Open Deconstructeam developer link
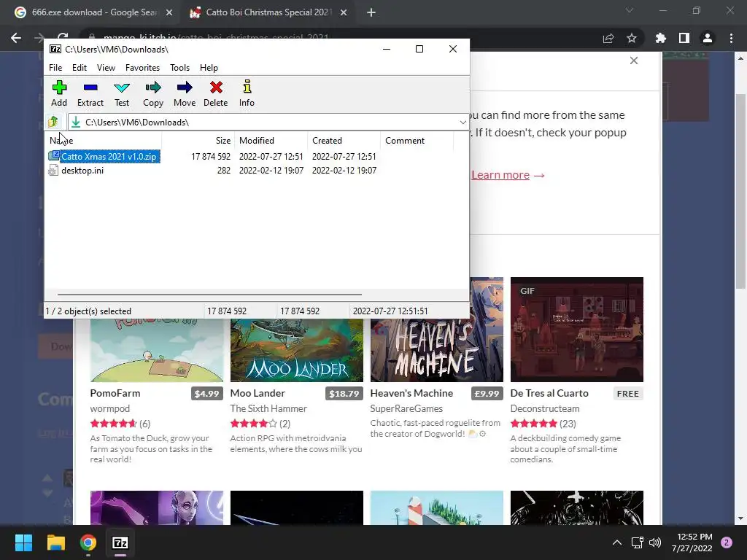This screenshot has width=747, height=560. pos(545,408)
